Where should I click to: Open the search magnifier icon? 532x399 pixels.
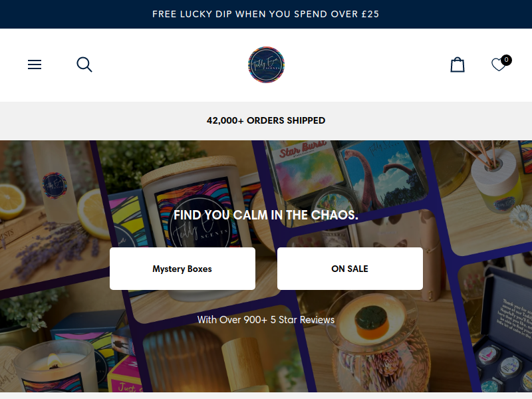click(x=84, y=65)
